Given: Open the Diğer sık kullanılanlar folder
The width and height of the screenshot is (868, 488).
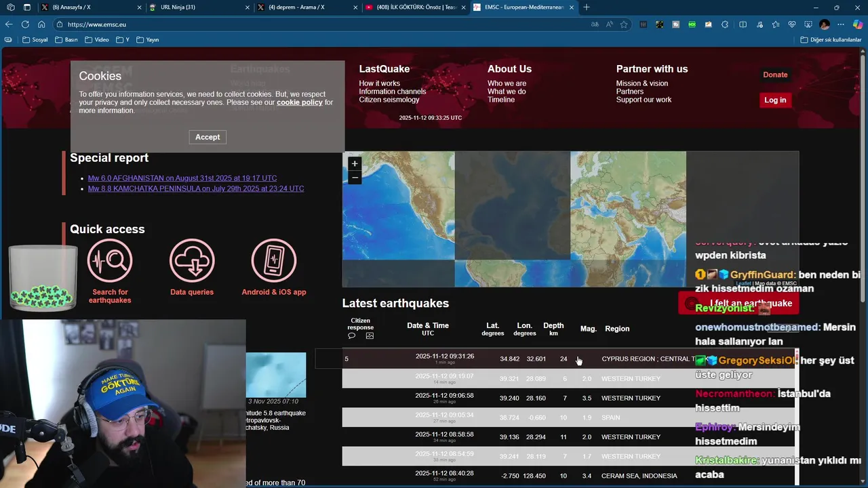Looking at the screenshot, I should point(831,40).
